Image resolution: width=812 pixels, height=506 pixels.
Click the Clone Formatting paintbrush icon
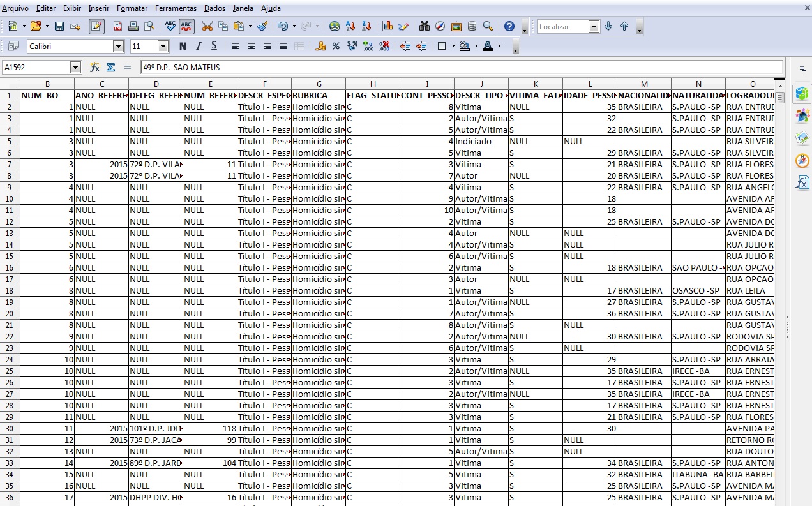[x=262, y=26]
